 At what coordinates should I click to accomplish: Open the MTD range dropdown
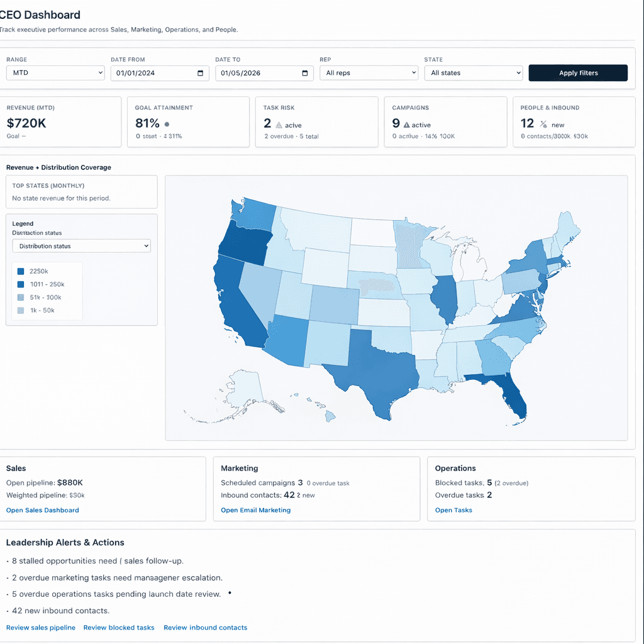click(x=55, y=72)
